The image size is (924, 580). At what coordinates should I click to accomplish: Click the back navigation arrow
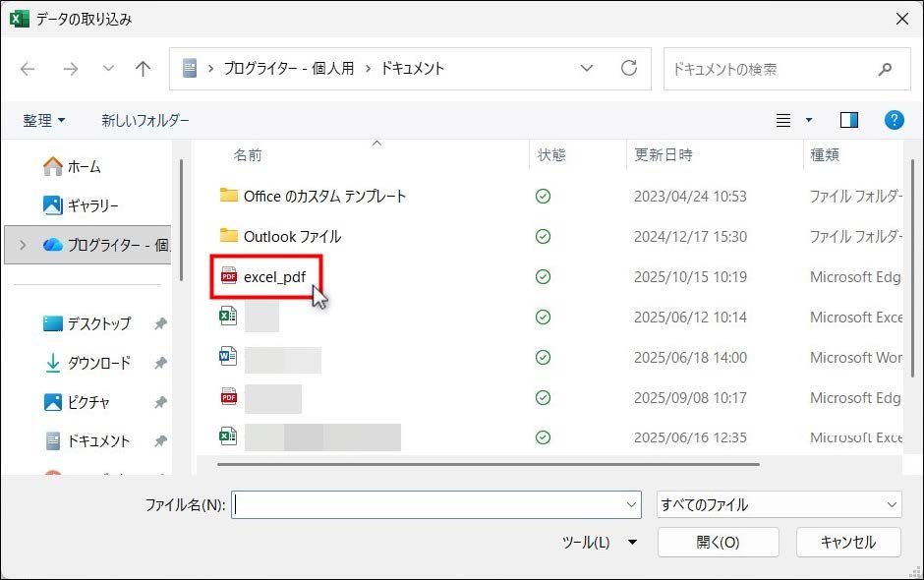point(28,69)
